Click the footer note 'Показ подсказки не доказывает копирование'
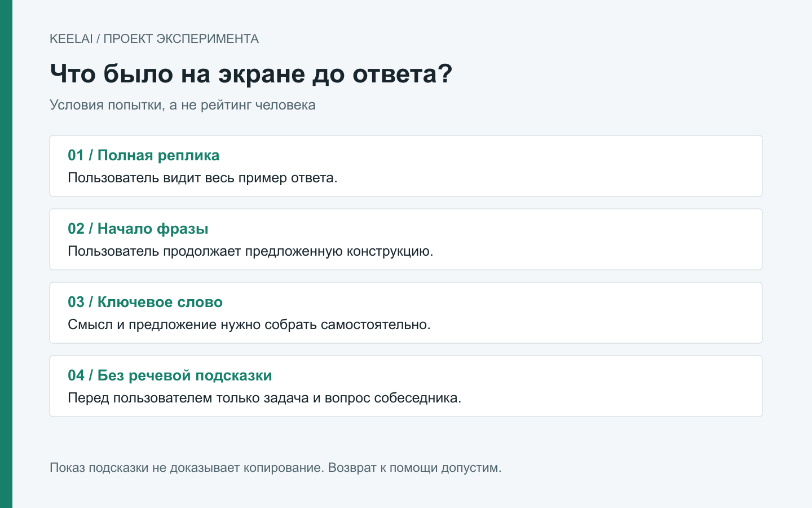 [x=186, y=468]
